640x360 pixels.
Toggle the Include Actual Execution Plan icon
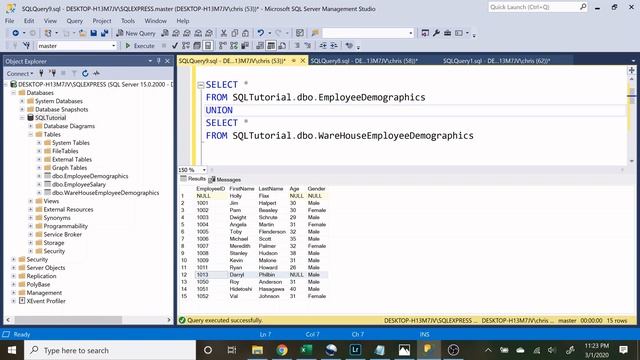point(223,46)
